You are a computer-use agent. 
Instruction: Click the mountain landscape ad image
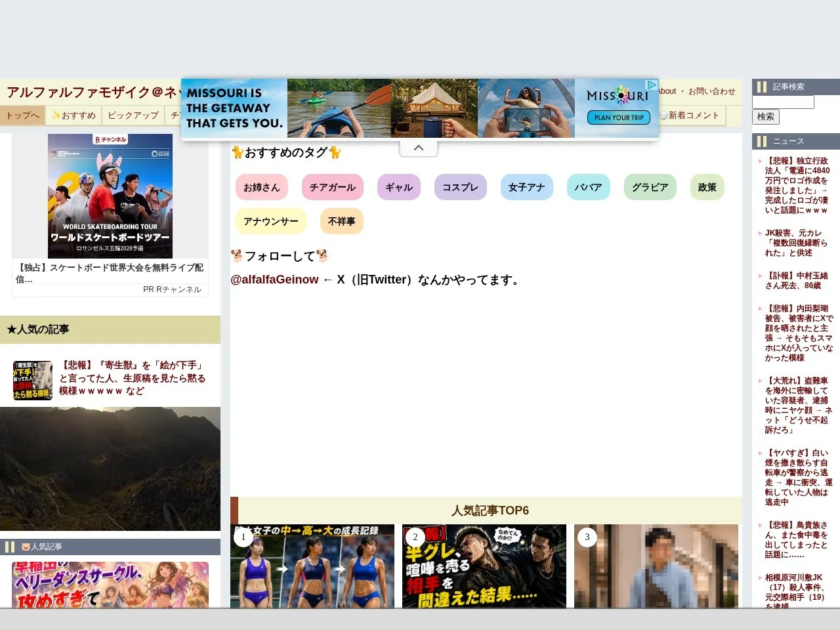110,469
